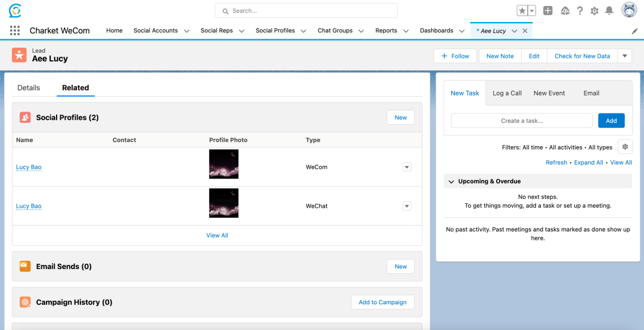The height and width of the screenshot is (330, 644).
Task: Close the Aee Lucy workspace tab
Action: [525, 31]
